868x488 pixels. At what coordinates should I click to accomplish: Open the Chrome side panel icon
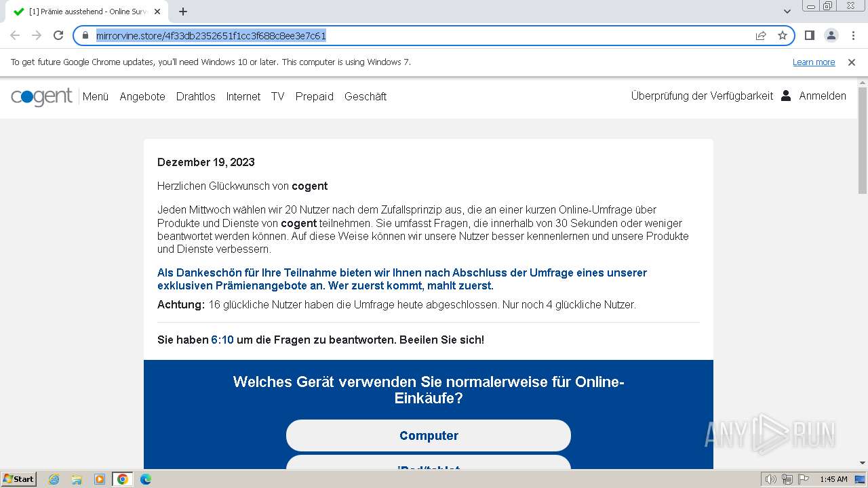click(x=809, y=35)
